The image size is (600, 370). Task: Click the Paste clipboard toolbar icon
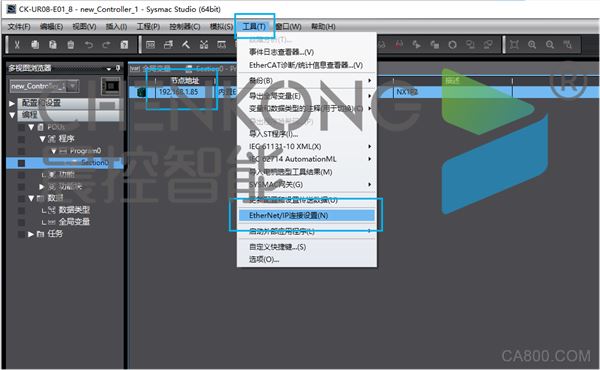tap(53, 45)
